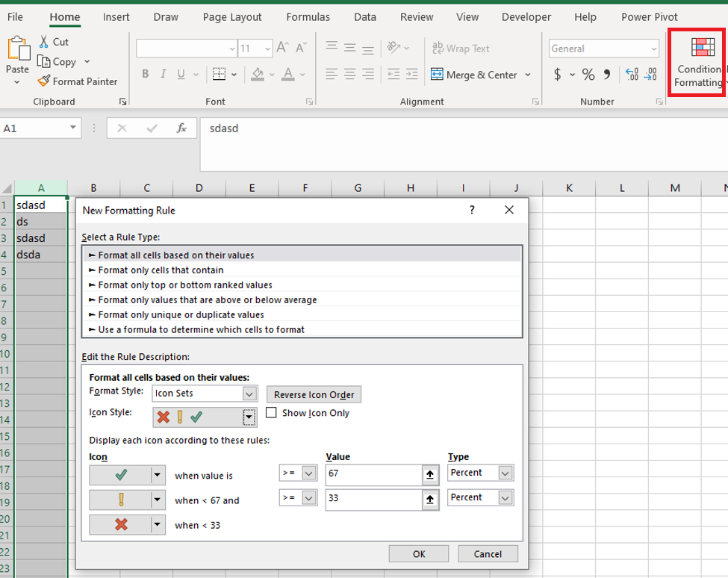The image size is (728, 578).
Task: Click range selector arrow beside value 67
Action: point(430,474)
